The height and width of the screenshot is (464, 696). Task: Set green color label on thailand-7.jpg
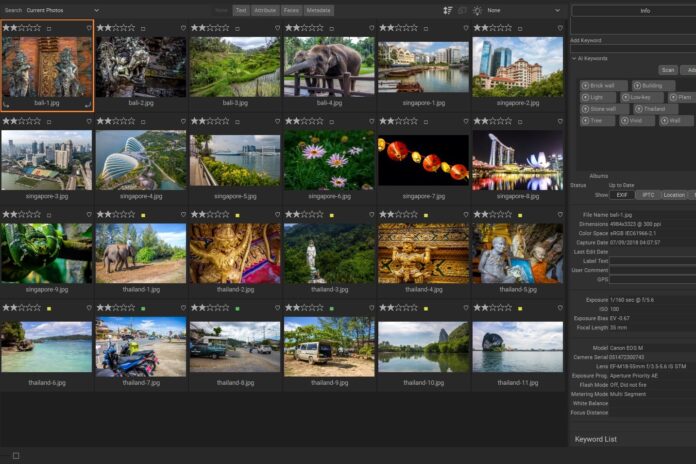click(x=143, y=309)
